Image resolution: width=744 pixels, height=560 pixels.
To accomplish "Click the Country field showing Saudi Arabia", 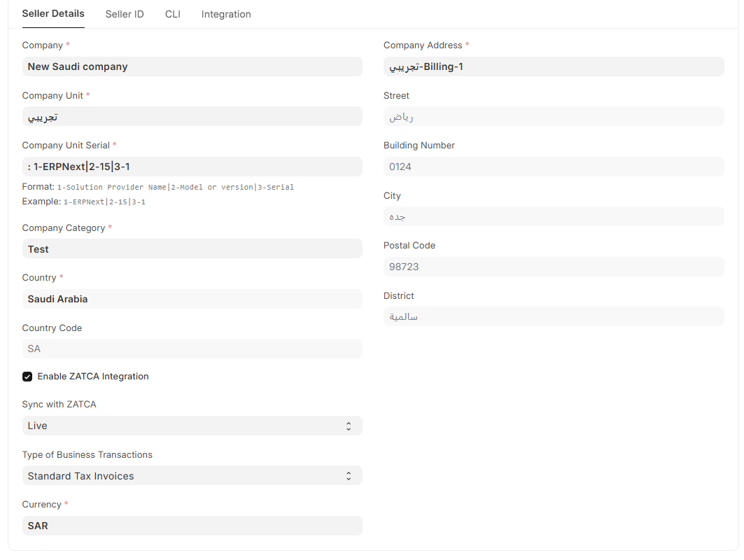I will (x=192, y=299).
